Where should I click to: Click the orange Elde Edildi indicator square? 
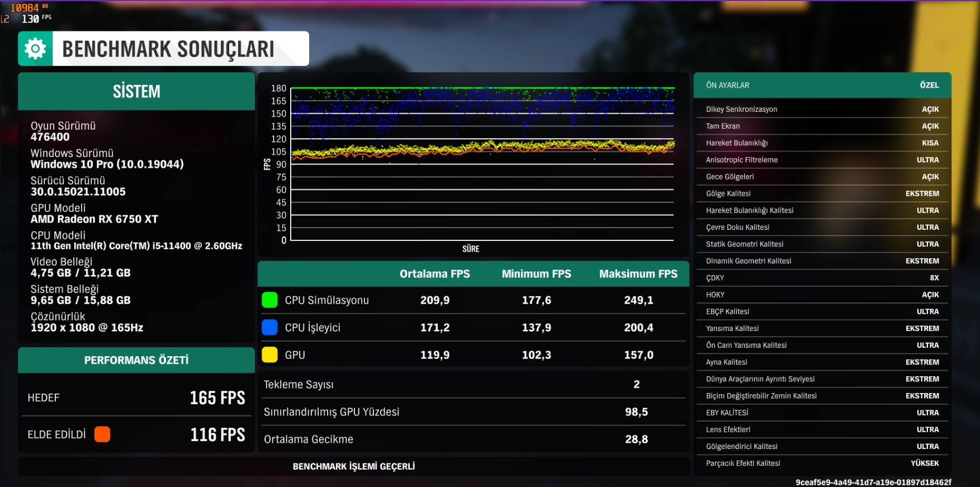(102, 434)
